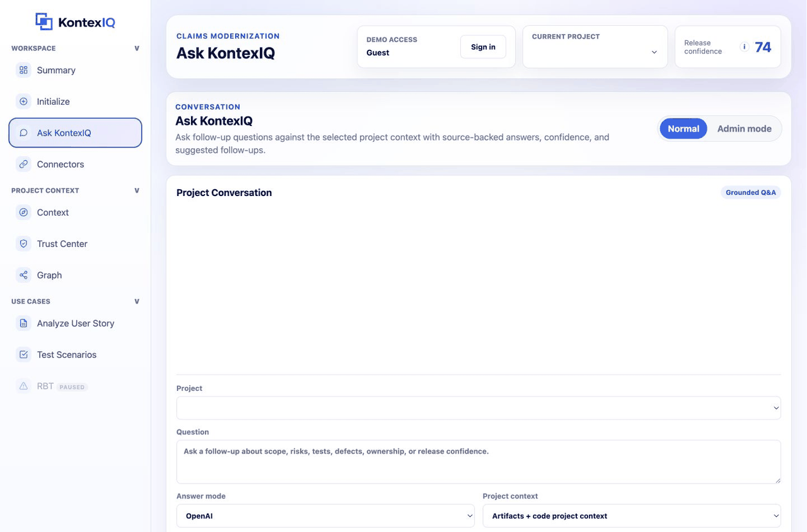The image size is (807, 532).
Task: Click the Trust Center shield icon
Action: pos(23,244)
